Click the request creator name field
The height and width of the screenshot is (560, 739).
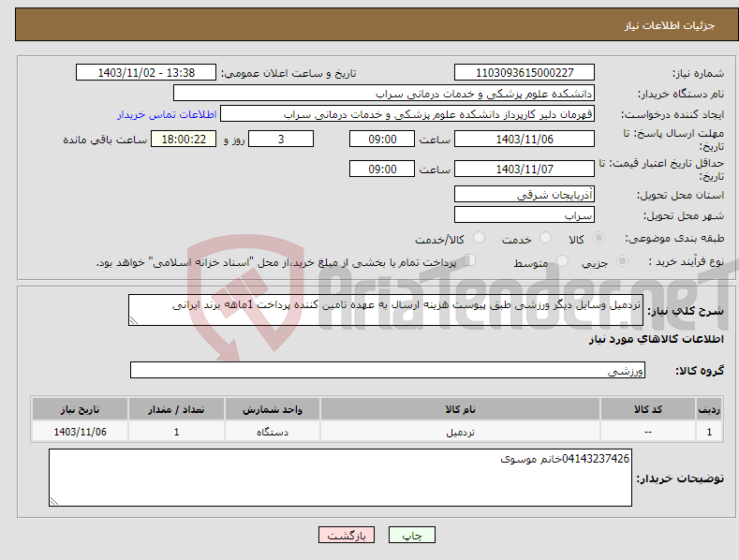point(407,114)
